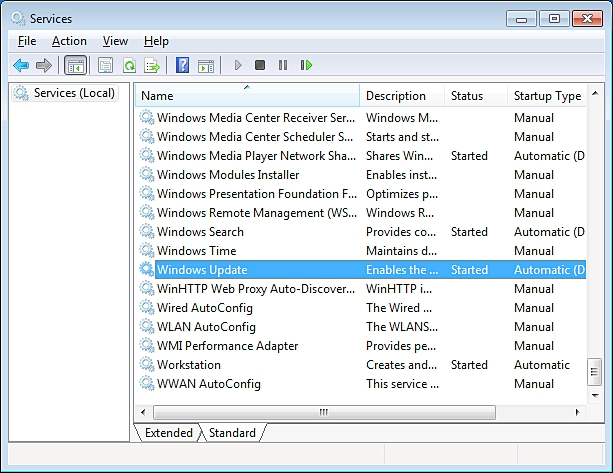Select the Windows Search service row

(x=200, y=232)
